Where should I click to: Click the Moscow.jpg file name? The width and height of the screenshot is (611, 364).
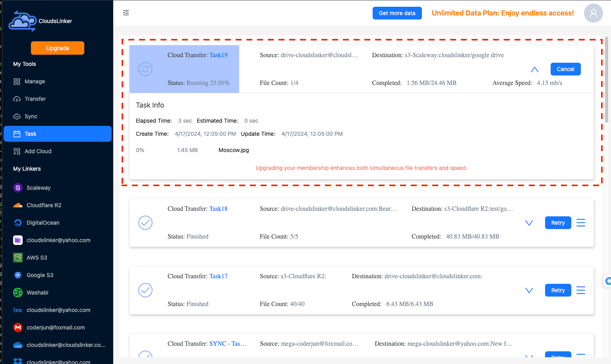click(234, 150)
